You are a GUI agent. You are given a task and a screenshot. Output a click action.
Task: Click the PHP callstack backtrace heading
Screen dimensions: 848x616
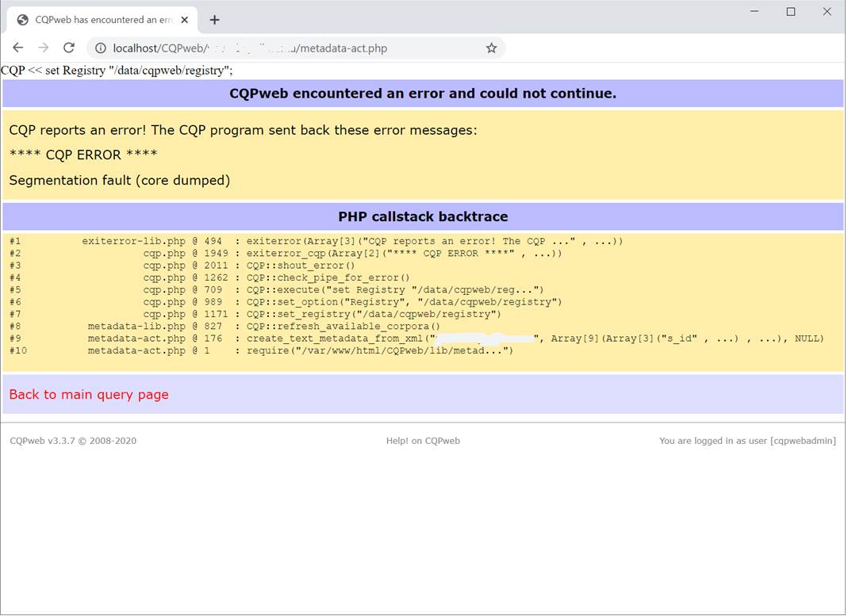click(423, 216)
